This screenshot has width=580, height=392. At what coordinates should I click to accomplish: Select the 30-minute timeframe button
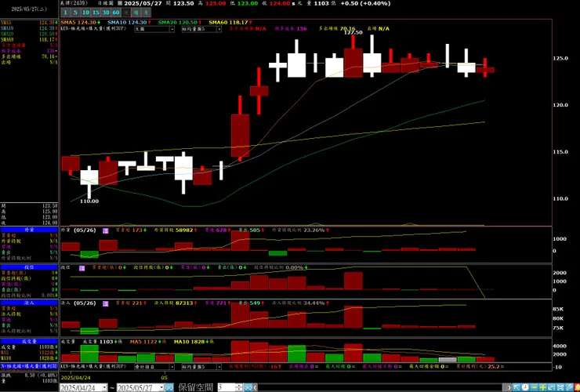[x=106, y=13]
